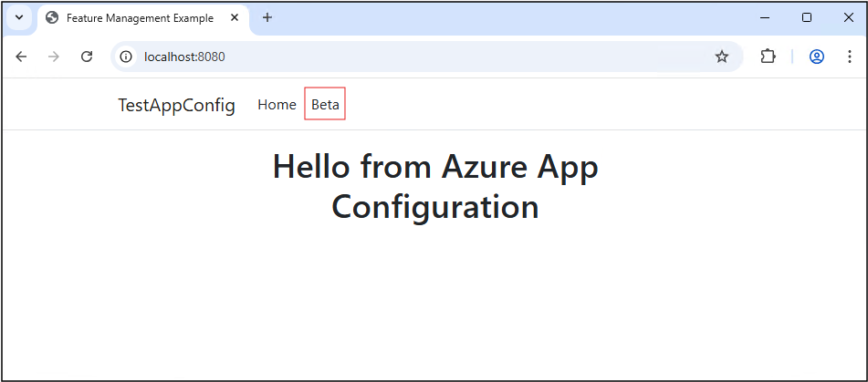
Task: Click the TestAppConfig brand link
Action: tap(176, 105)
